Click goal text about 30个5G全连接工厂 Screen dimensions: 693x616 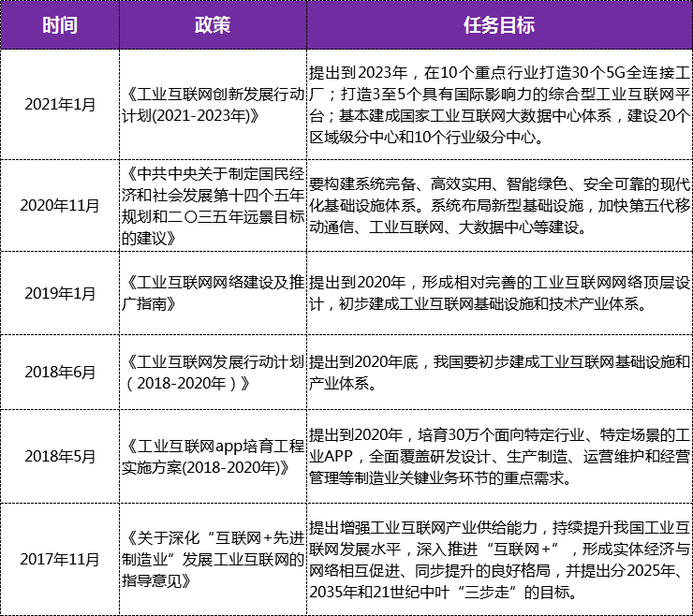499,105
